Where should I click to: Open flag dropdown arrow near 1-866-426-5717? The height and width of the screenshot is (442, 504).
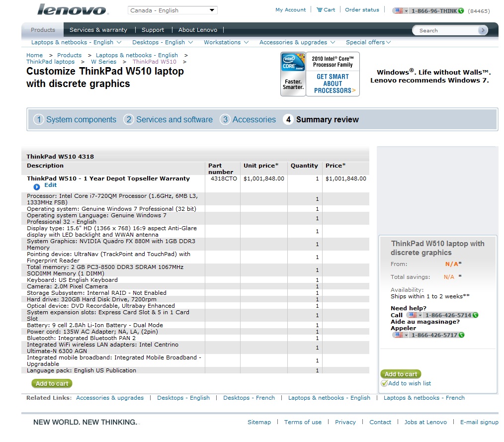click(x=406, y=335)
